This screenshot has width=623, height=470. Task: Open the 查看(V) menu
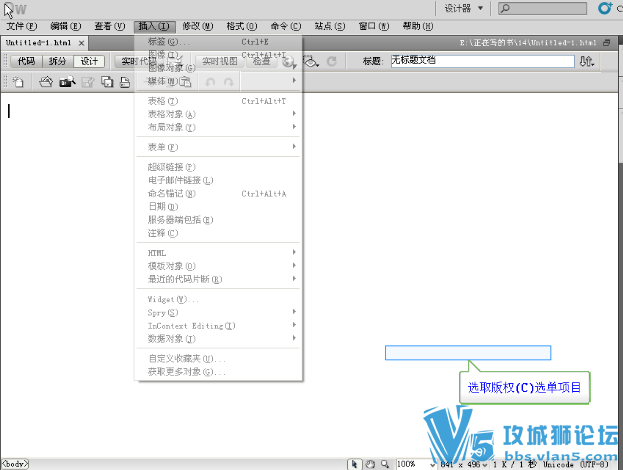pos(110,26)
